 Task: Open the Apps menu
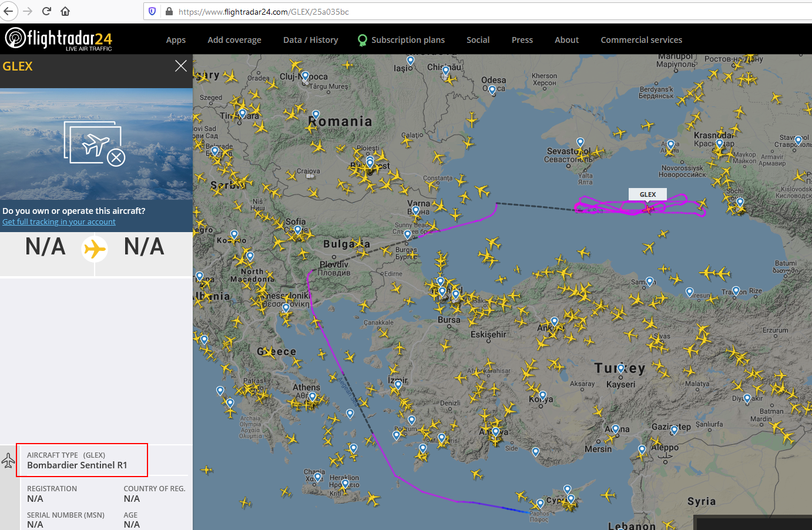pos(176,40)
